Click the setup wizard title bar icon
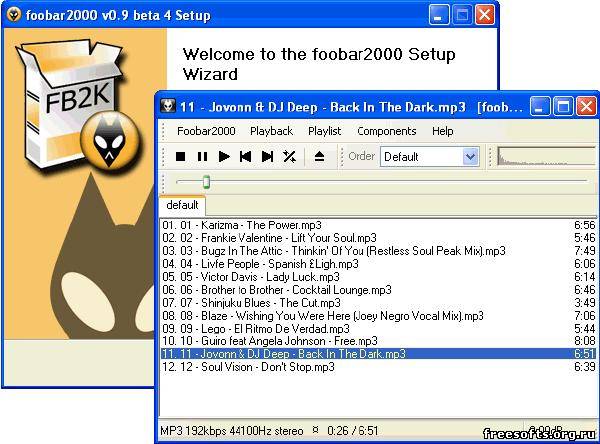The width and height of the screenshot is (600, 444). (x=14, y=15)
